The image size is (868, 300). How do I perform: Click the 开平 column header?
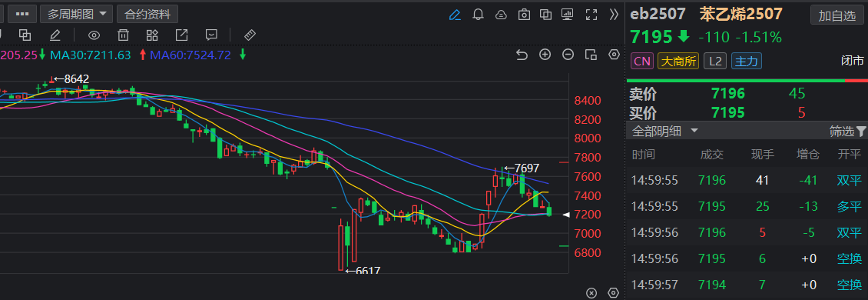click(849, 155)
